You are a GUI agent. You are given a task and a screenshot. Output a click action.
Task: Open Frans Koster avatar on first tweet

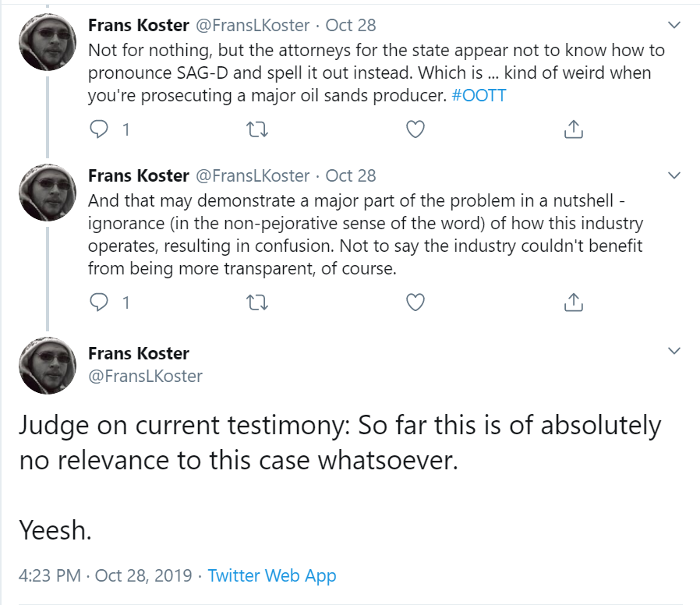click(x=47, y=42)
